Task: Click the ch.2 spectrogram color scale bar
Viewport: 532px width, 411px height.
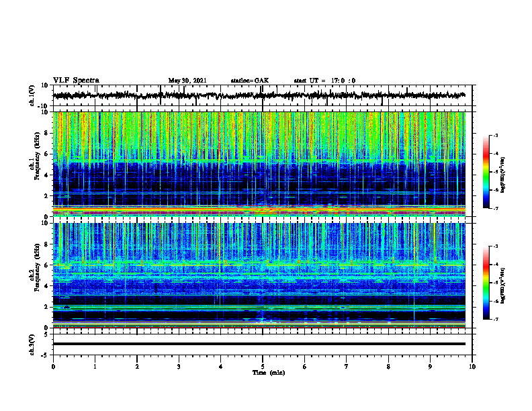Action: [x=486, y=283]
